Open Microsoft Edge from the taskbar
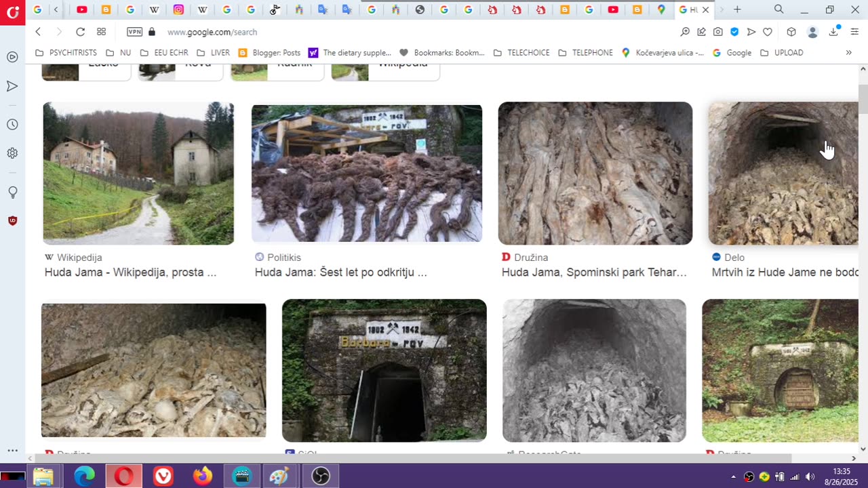The width and height of the screenshot is (868, 488). tap(84, 476)
